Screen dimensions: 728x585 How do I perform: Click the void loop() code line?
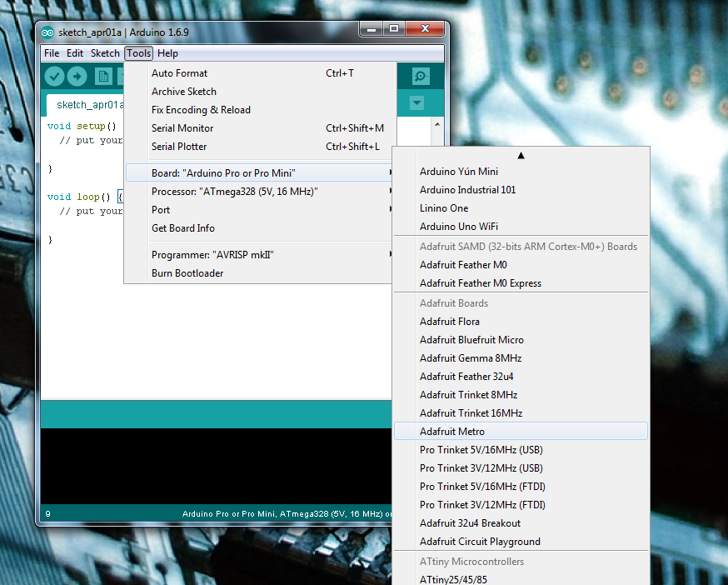(x=86, y=197)
